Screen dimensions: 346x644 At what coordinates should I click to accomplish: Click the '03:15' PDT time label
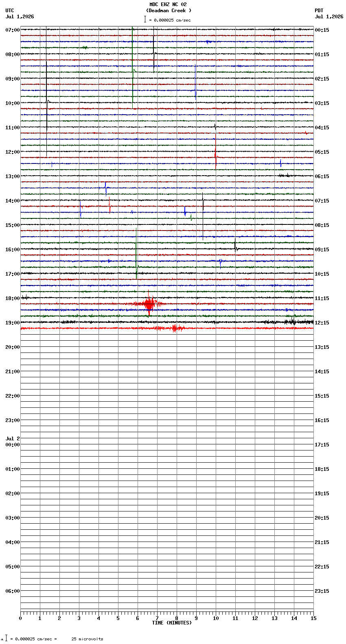(322, 103)
